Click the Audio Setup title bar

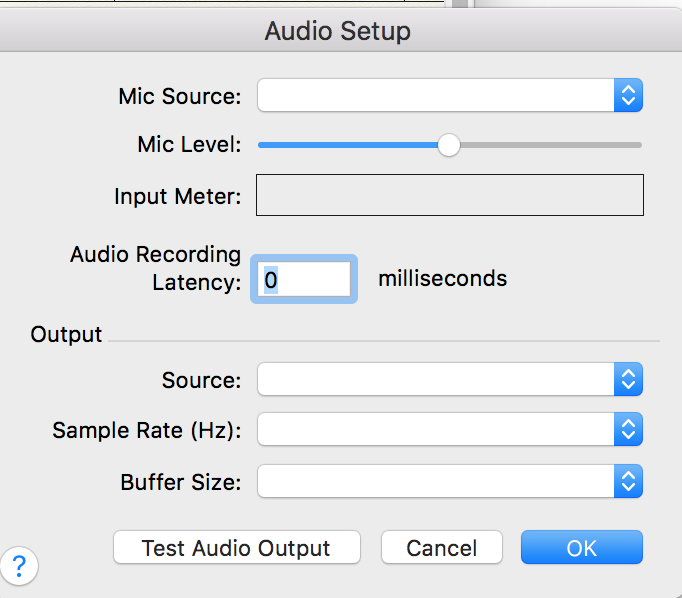338,31
